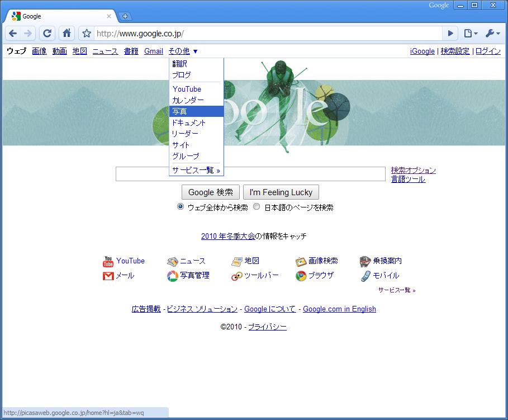Click the image search icon beside 画像検索
The image size is (508, 420).
301,261
